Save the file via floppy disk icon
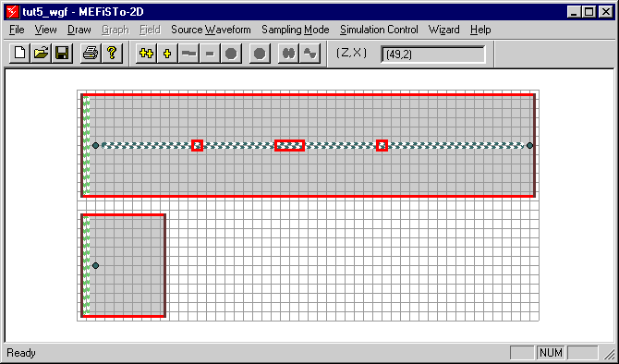This screenshot has height=364, width=619. pos(62,53)
